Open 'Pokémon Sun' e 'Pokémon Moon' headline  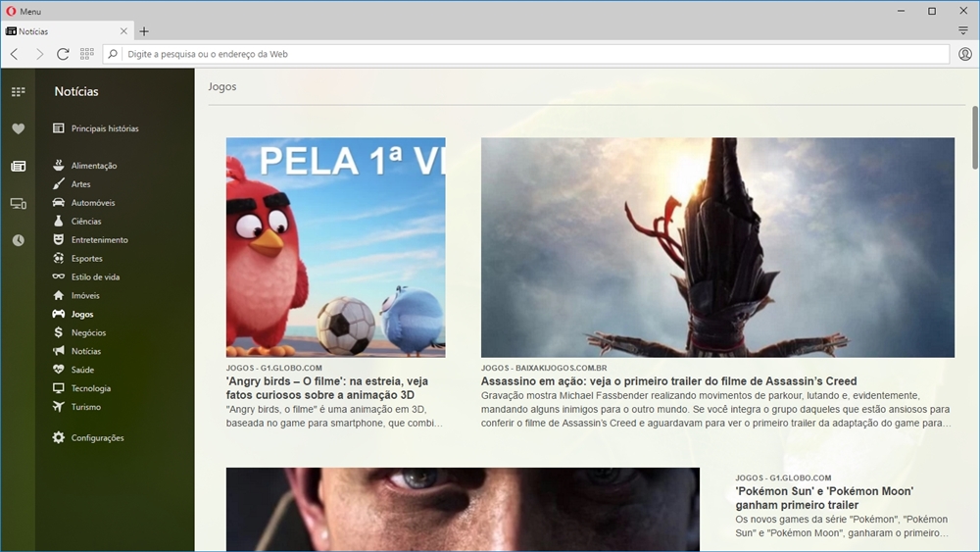(824, 498)
